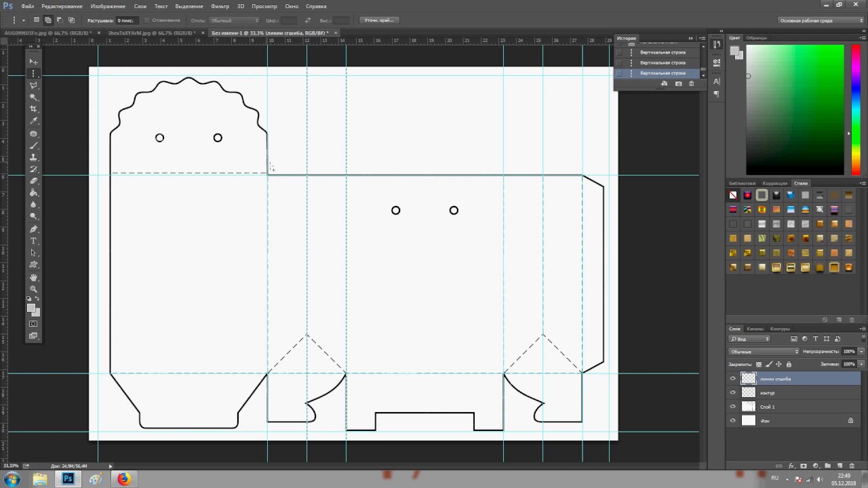Viewport: 868px width, 488px height.
Task: Switch to the 'Каналы' tab
Action: coord(755,329)
